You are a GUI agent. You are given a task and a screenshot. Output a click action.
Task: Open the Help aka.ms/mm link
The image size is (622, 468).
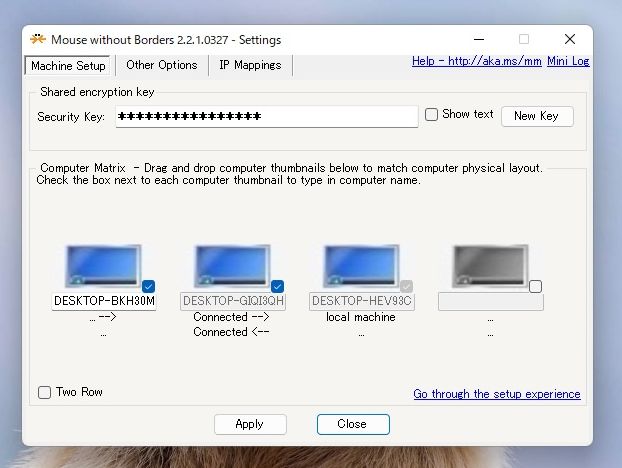[x=476, y=61]
